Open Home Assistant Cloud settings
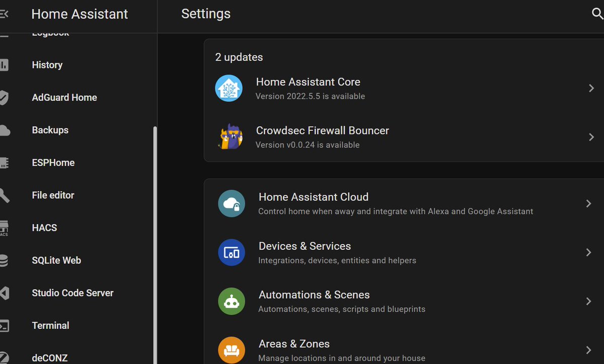Image resolution: width=604 pixels, height=364 pixels. pyautogui.click(x=404, y=203)
